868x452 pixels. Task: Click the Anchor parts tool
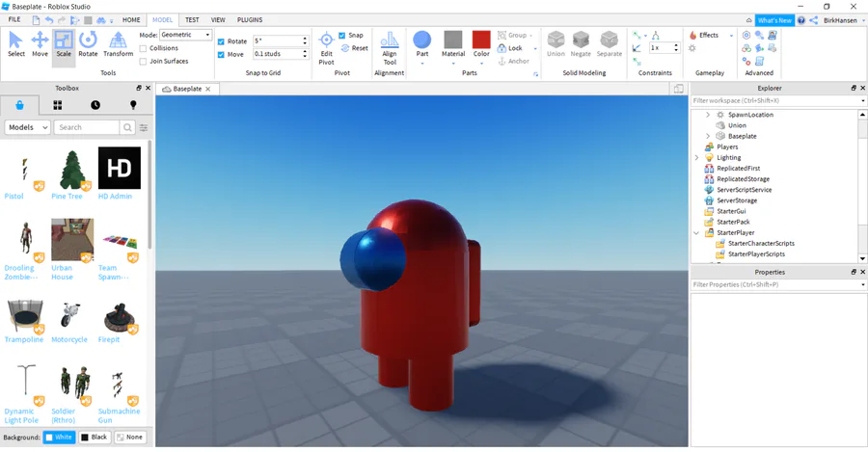(x=514, y=61)
